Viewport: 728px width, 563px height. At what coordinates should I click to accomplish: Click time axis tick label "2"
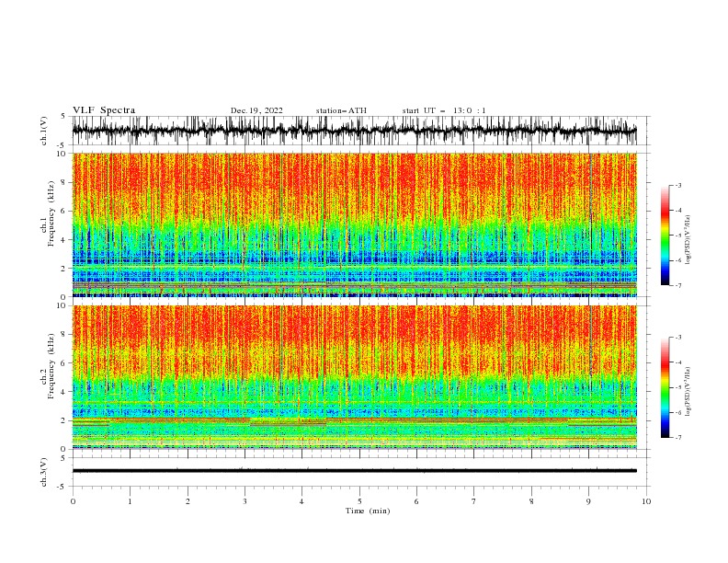coord(188,501)
